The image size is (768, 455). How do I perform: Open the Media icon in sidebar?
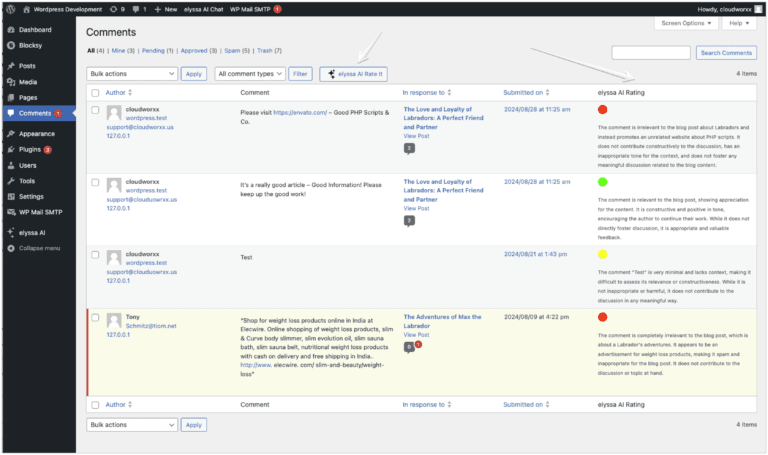pyautogui.click(x=11, y=82)
